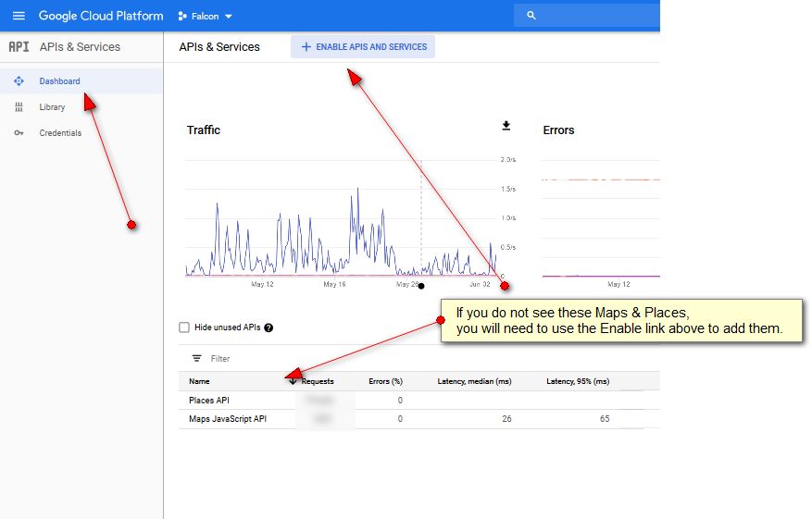The height and width of the screenshot is (519, 812).
Task: Click the Errors chart area
Action: [601, 217]
